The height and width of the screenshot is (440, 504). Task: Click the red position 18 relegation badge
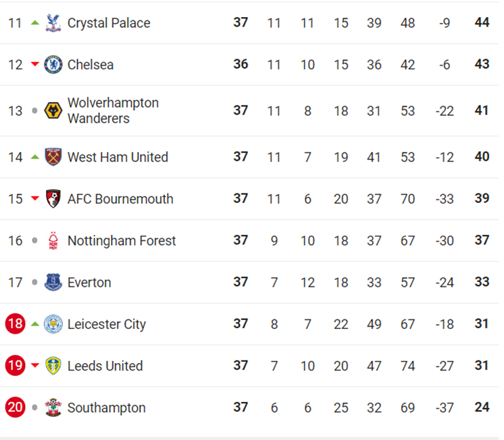[x=15, y=324]
